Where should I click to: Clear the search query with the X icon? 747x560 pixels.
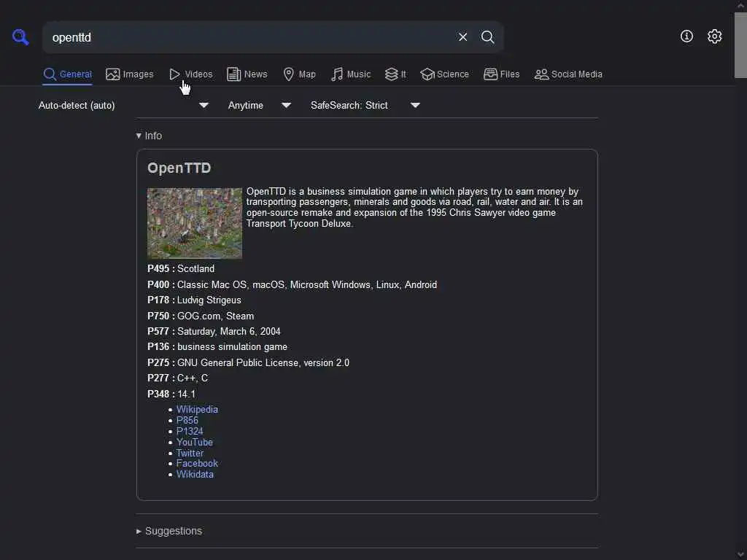(462, 36)
